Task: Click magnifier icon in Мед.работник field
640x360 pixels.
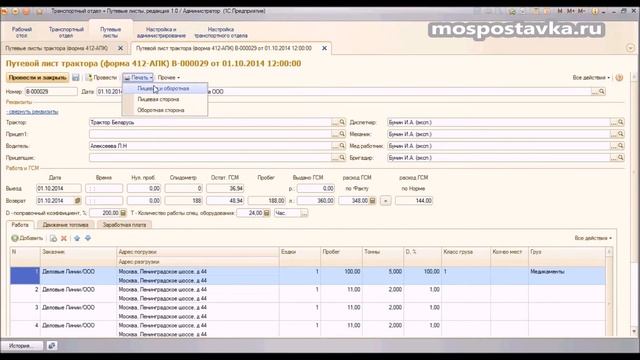Action: point(620,146)
